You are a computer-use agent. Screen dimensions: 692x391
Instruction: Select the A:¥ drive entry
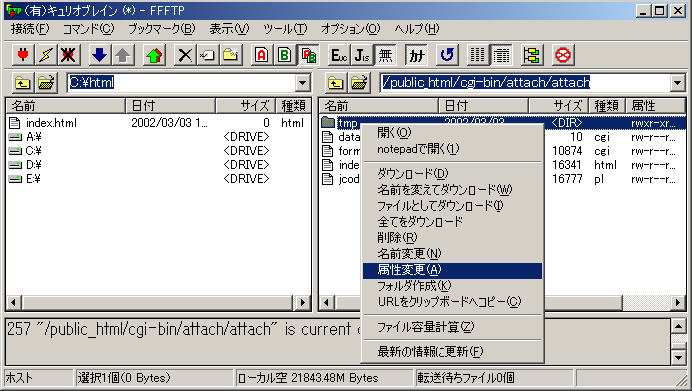point(26,137)
